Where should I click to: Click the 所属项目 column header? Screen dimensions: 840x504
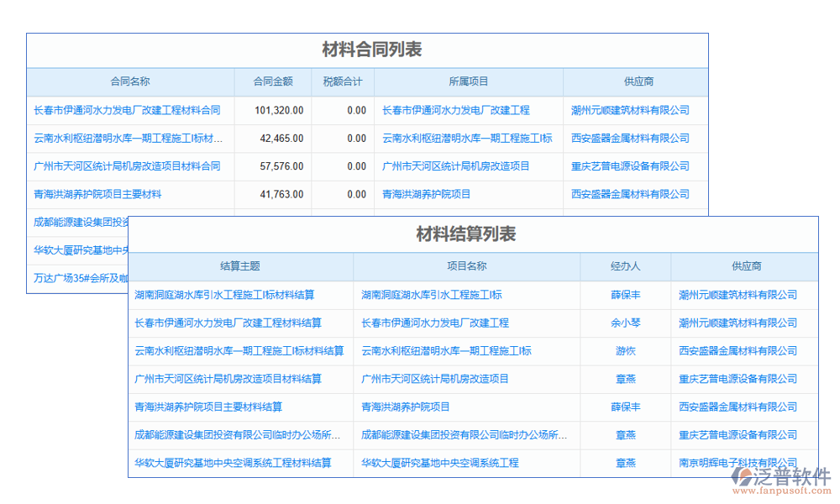click(469, 81)
